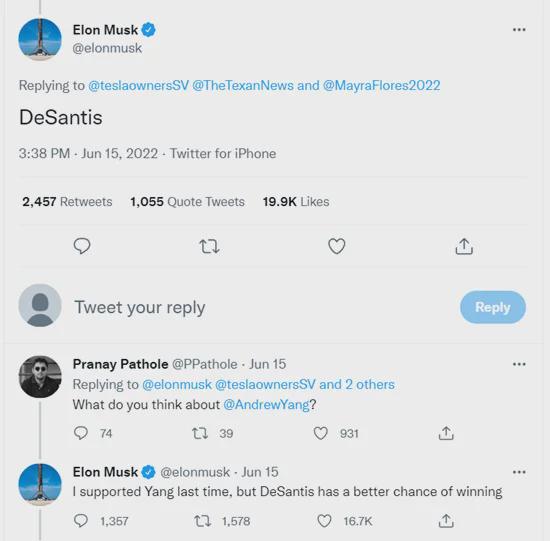Open the @AndrewYang mention link
Viewport: 550px width, 541px height.
[x=266, y=405]
